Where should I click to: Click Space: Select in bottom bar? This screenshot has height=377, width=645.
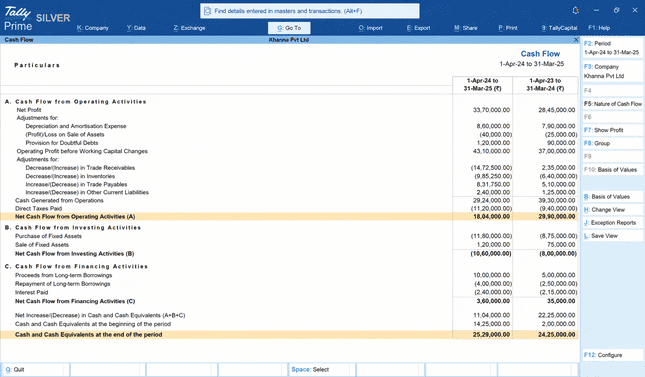point(321,370)
